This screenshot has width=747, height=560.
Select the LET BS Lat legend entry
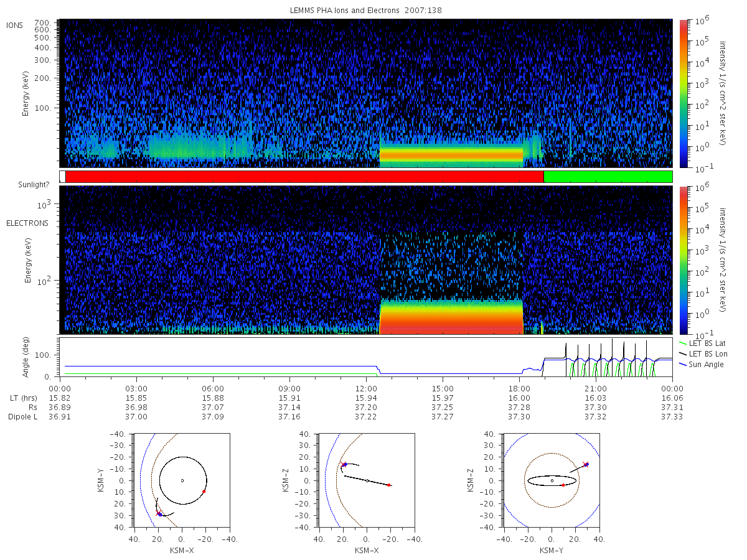[703, 343]
